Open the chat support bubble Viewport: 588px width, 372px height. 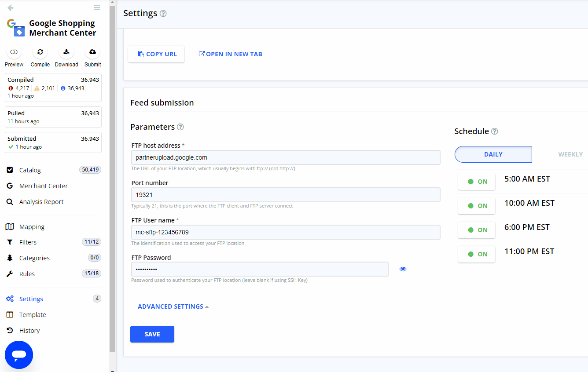point(19,354)
